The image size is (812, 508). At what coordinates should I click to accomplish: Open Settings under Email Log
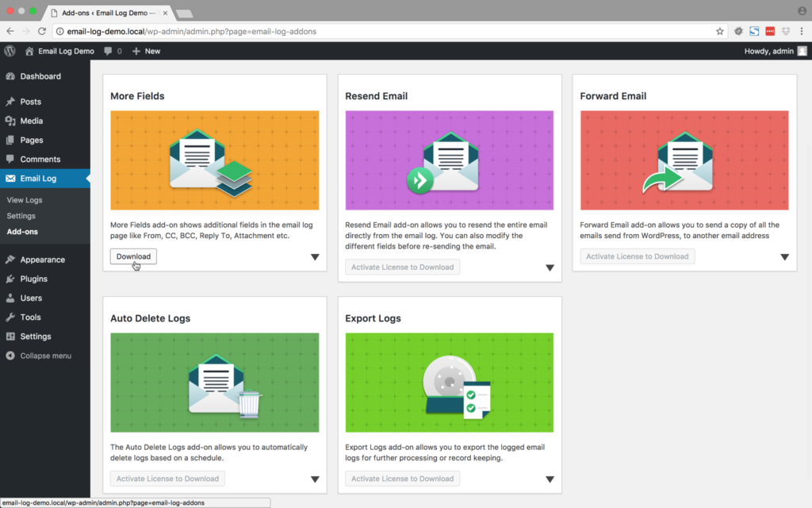pos(21,216)
